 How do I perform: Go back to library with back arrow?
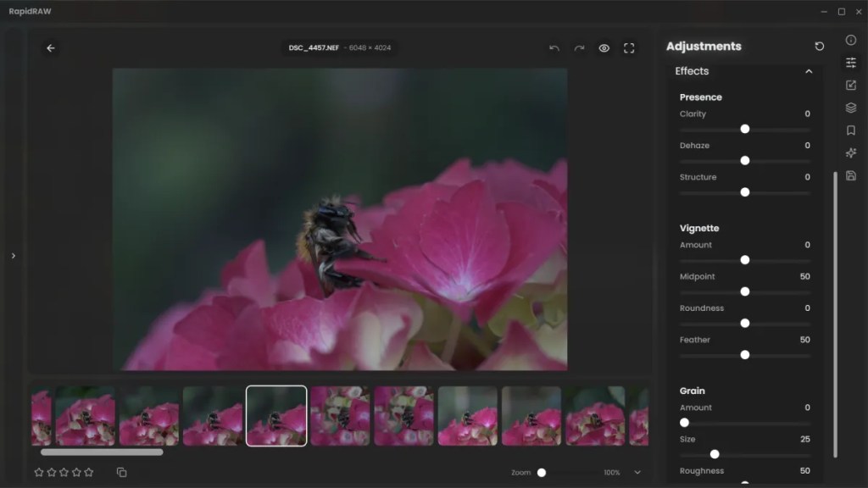tap(50, 48)
